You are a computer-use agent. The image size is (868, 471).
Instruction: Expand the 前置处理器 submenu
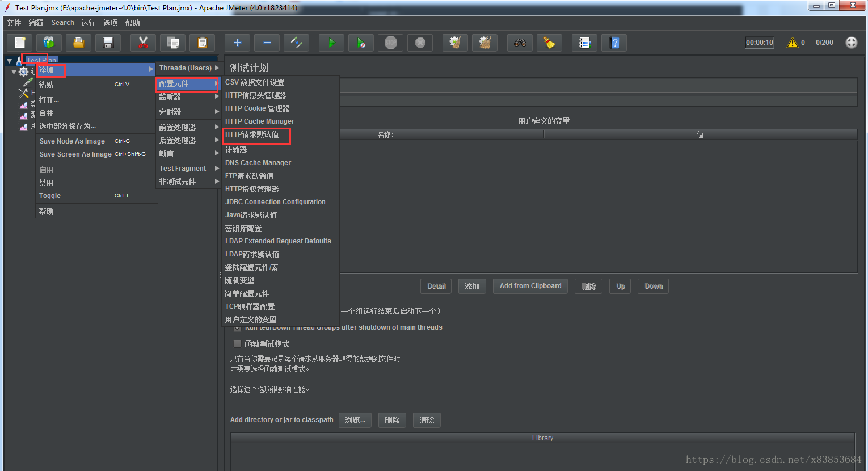189,127
